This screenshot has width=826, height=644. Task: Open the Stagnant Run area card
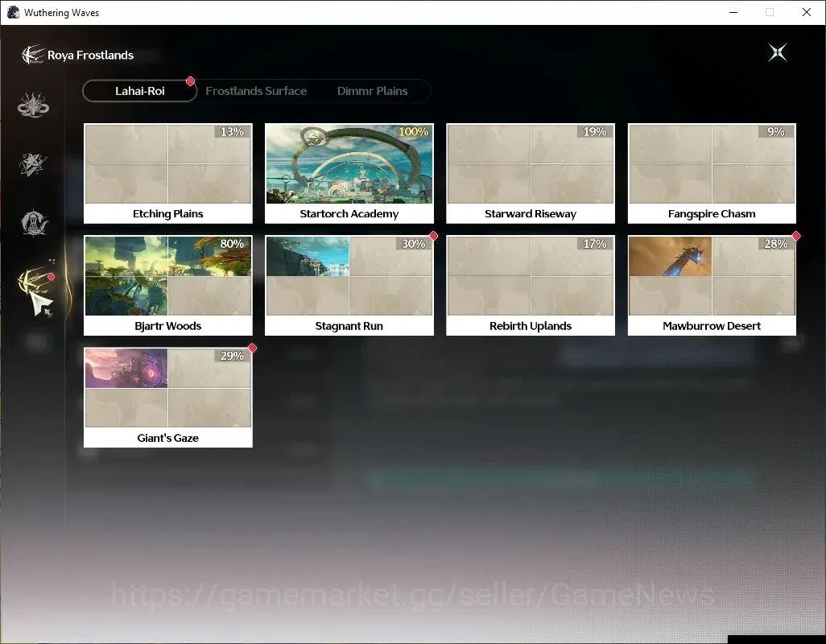tap(349, 286)
